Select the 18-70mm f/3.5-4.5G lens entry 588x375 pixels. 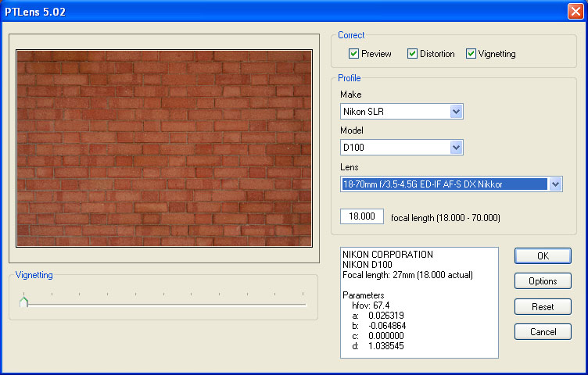click(x=444, y=184)
